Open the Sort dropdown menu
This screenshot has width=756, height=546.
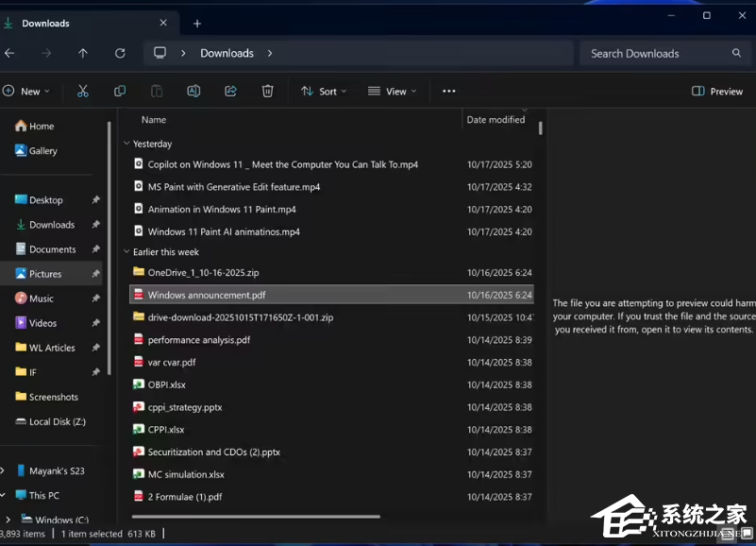click(x=324, y=91)
